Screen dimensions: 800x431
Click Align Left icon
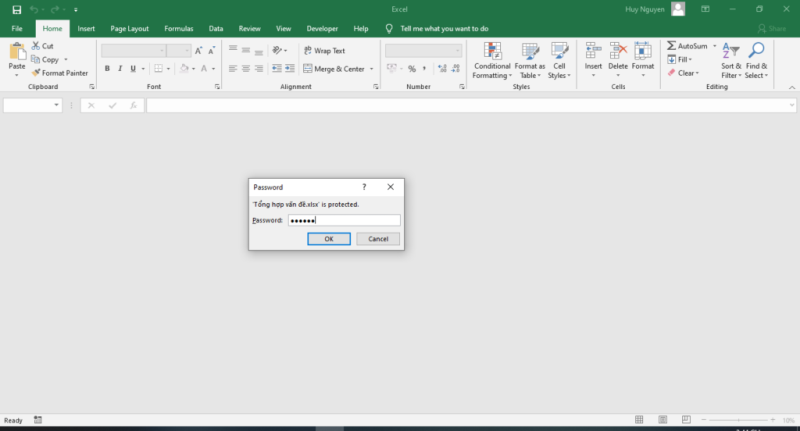[233, 68]
